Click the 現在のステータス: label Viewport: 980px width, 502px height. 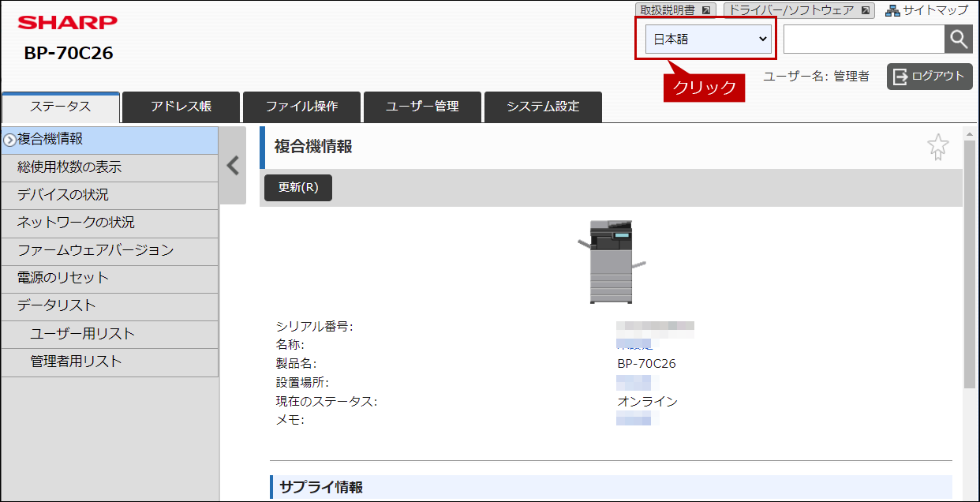327,402
